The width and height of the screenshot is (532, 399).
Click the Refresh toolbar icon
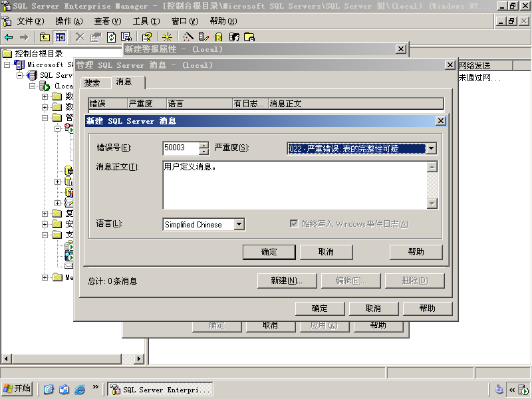pyautogui.click(x=111, y=37)
